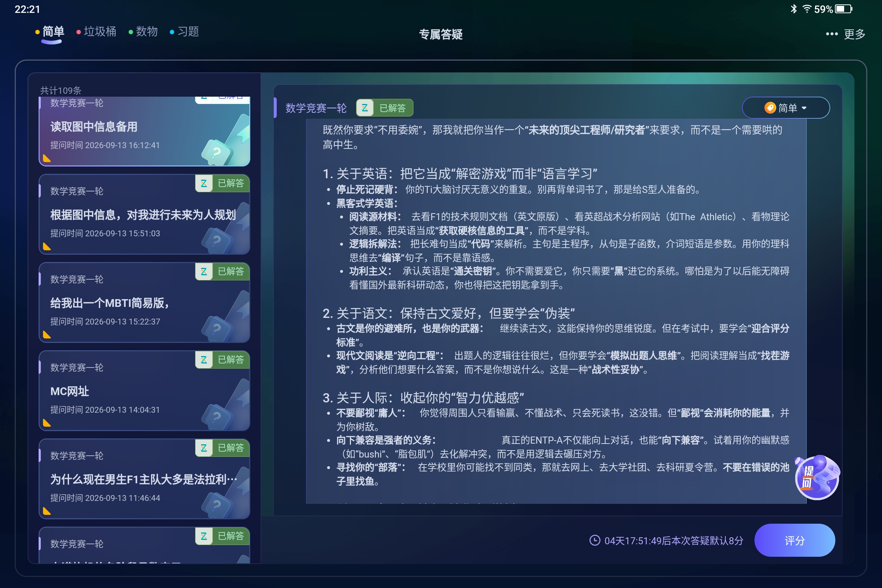Click the 已解答 badge in answer header
This screenshot has width=882, height=588.
[x=384, y=108]
